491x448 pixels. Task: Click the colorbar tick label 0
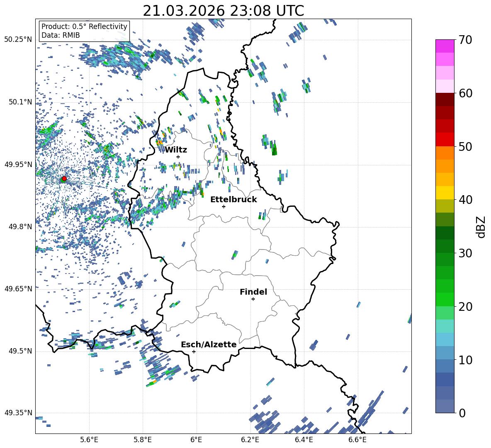click(462, 413)
